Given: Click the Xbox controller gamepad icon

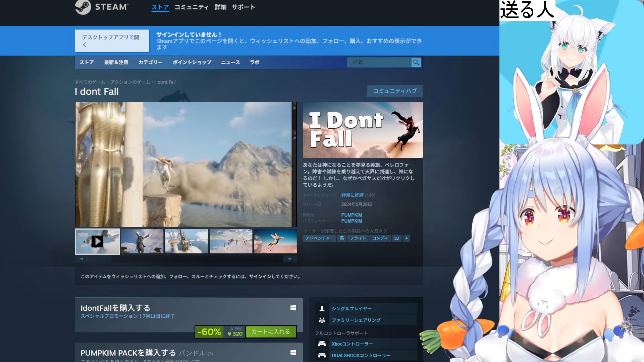Looking at the screenshot, I should [322, 344].
